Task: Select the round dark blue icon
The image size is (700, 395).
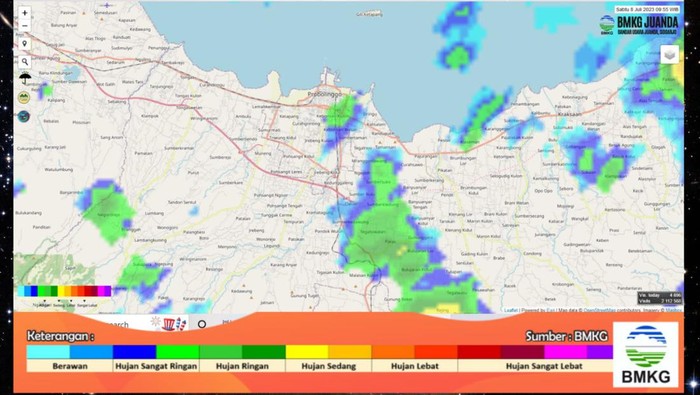Action: (24, 117)
